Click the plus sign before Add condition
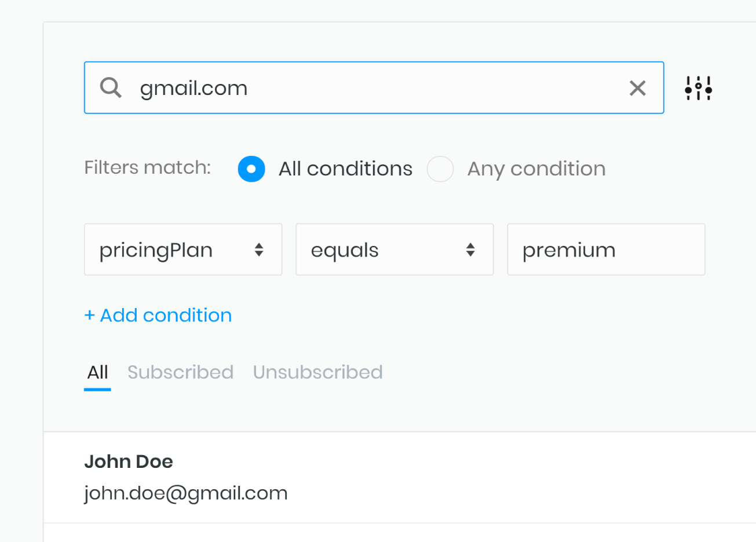The image size is (756, 542). pyautogui.click(x=89, y=315)
